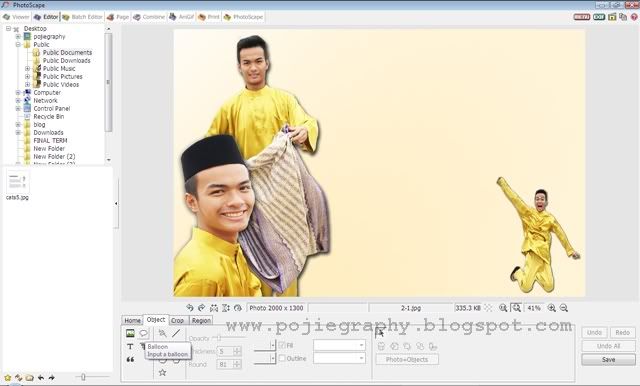Image resolution: width=640 pixels, height=386 pixels.
Task: Click the Save button
Action: pyautogui.click(x=609, y=359)
